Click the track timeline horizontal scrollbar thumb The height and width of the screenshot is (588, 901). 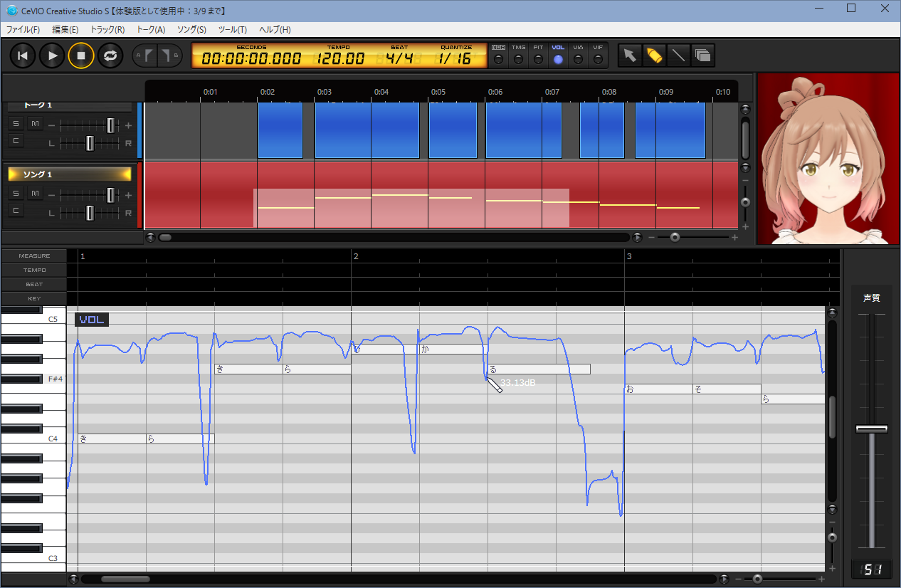point(165,237)
